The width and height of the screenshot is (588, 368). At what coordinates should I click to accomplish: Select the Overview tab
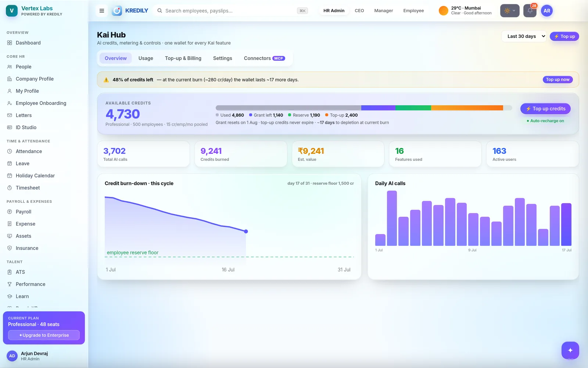point(116,58)
